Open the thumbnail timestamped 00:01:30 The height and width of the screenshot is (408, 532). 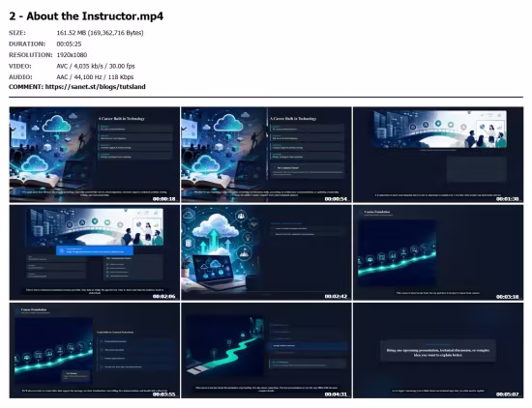(x=438, y=155)
